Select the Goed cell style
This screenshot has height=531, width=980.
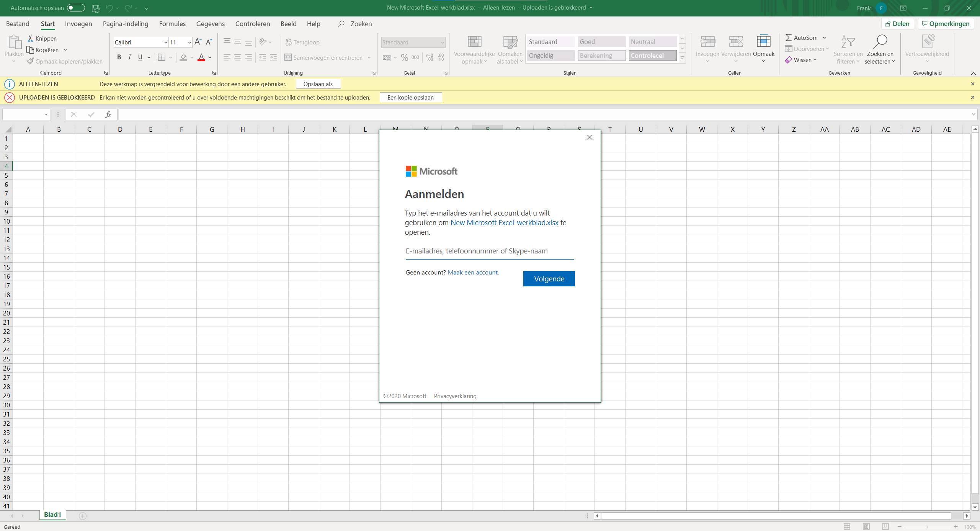point(601,42)
